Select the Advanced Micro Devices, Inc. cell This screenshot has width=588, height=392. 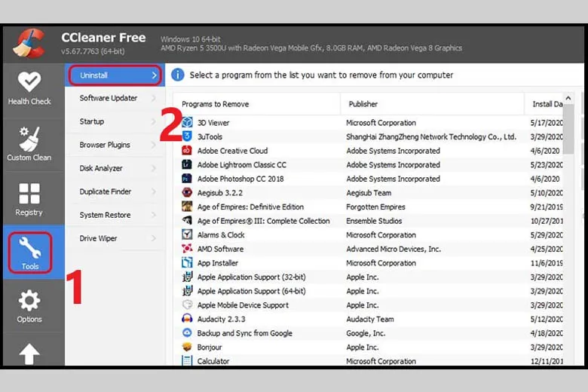pyautogui.click(x=394, y=249)
